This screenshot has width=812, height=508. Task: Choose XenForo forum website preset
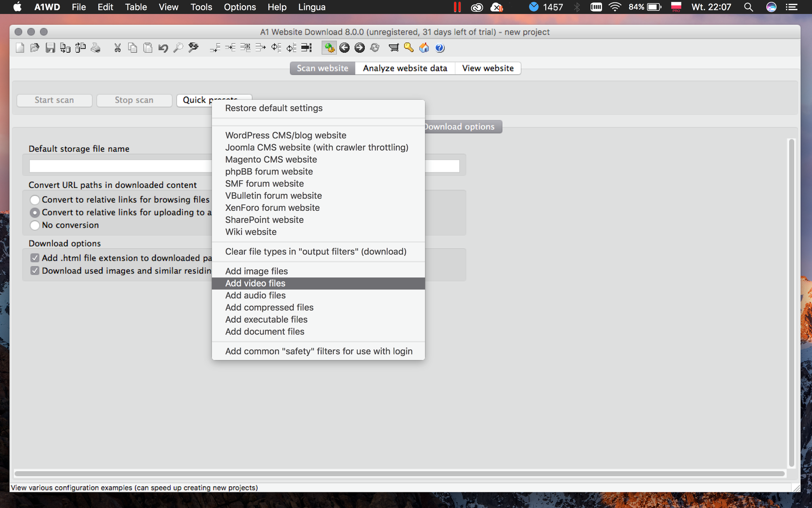(x=318, y=208)
